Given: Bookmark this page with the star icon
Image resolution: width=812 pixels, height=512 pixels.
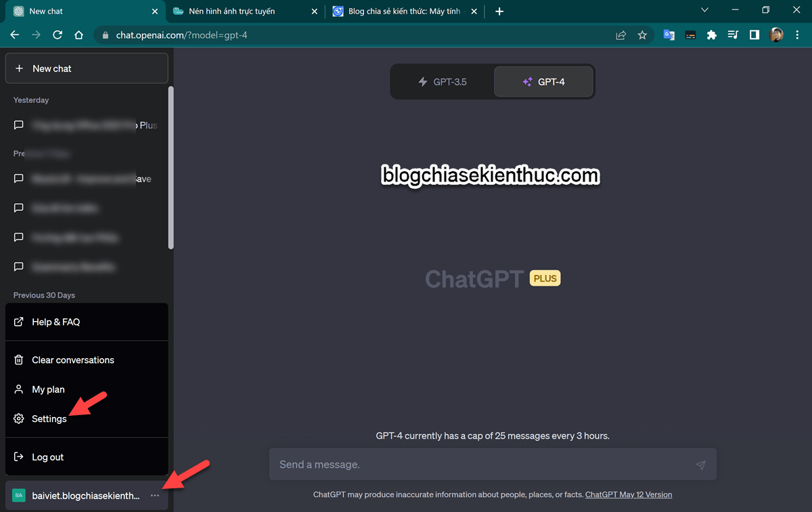Looking at the screenshot, I should pyautogui.click(x=642, y=35).
